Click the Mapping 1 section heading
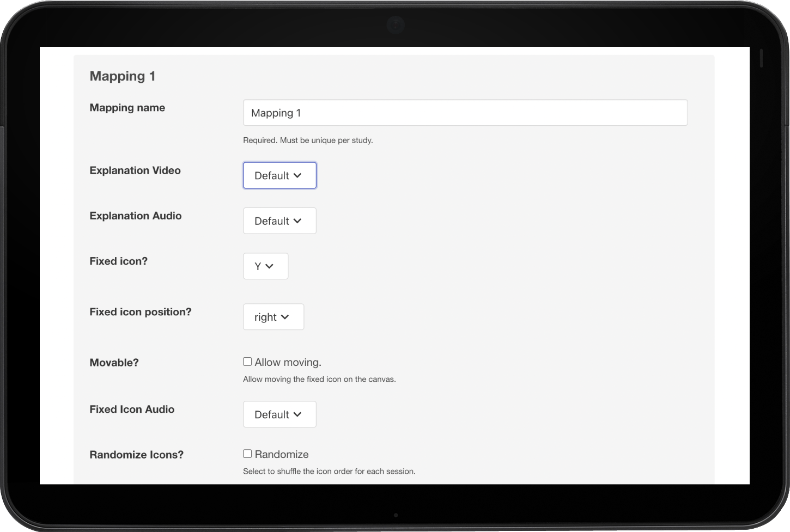Viewport: 790px width, 532px height. (122, 76)
